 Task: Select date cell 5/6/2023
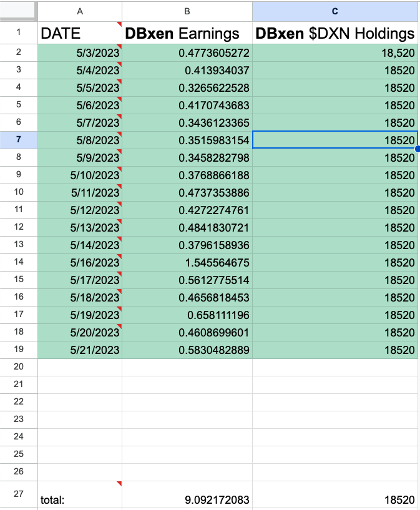80,105
